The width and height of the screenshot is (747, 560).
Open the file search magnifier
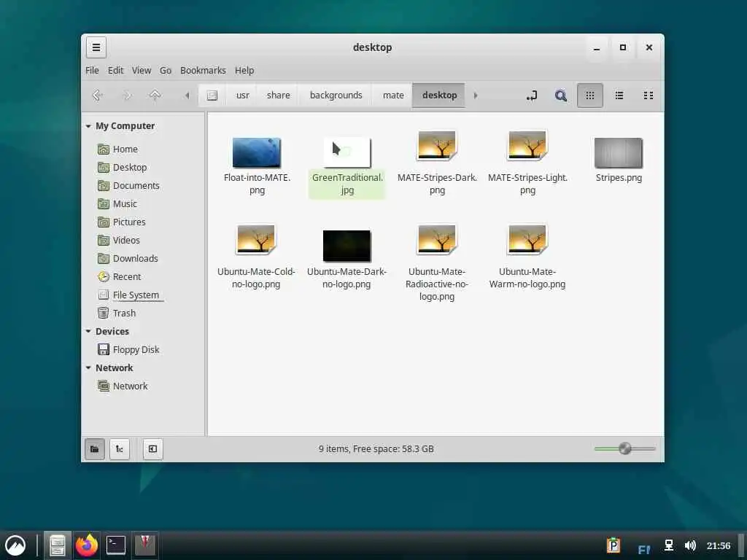click(561, 96)
